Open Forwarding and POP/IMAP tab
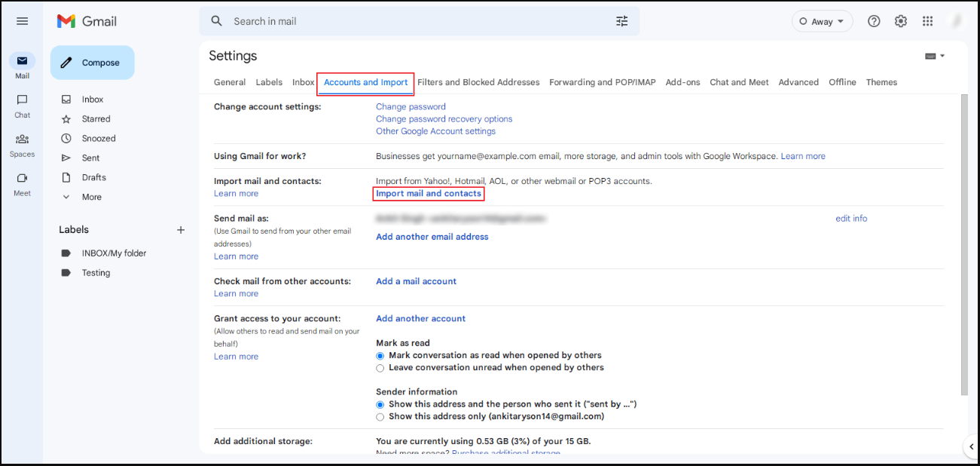This screenshot has width=980, height=466. [603, 82]
